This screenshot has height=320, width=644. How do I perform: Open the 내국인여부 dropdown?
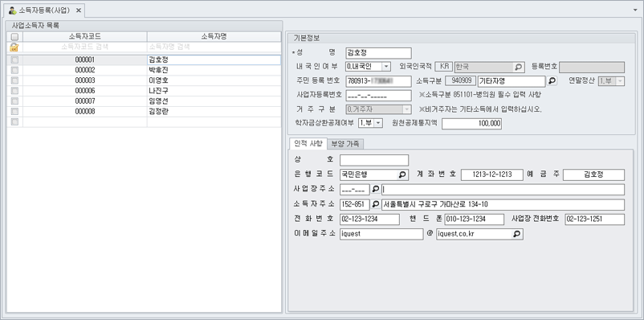tap(386, 67)
